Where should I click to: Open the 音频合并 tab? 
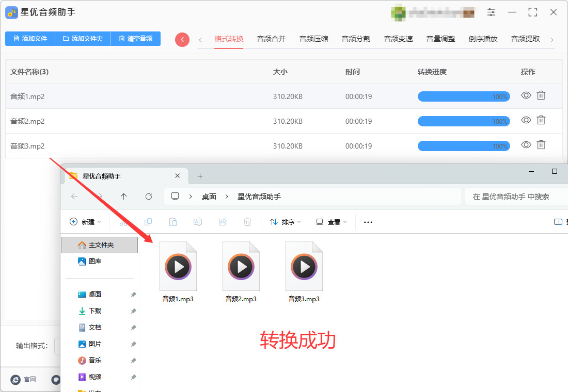tap(271, 39)
